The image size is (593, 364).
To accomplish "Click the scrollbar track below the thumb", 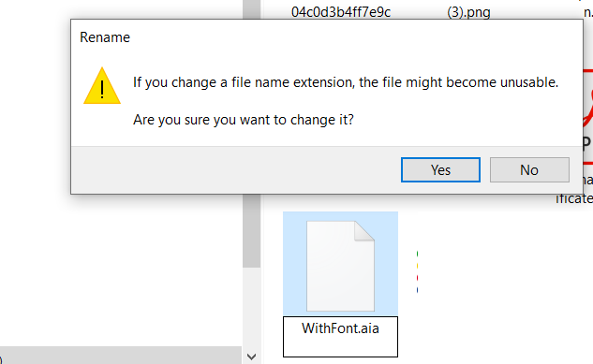I will (x=251, y=308).
